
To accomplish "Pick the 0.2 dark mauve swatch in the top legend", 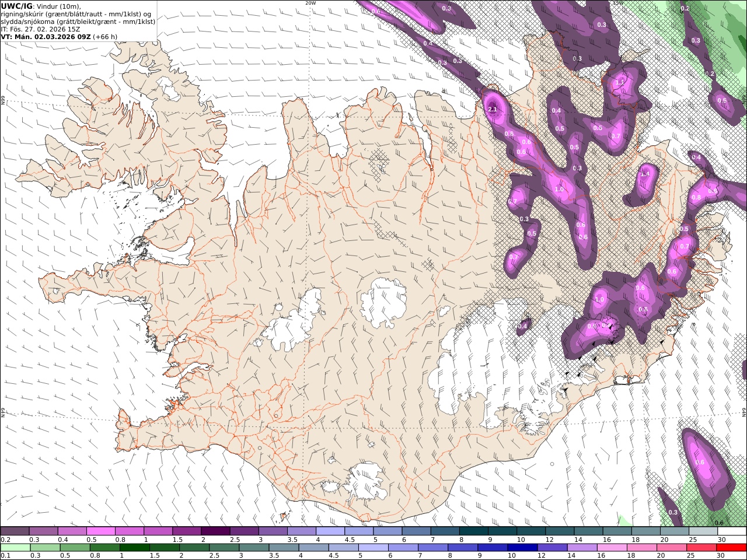I will point(15,531).
